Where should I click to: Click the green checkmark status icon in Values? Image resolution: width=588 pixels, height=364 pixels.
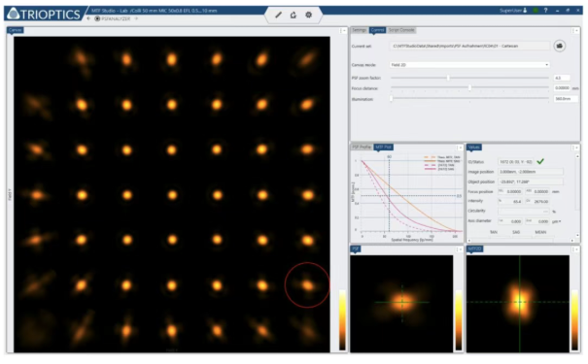pyautogui.click(x=540, y=161)
